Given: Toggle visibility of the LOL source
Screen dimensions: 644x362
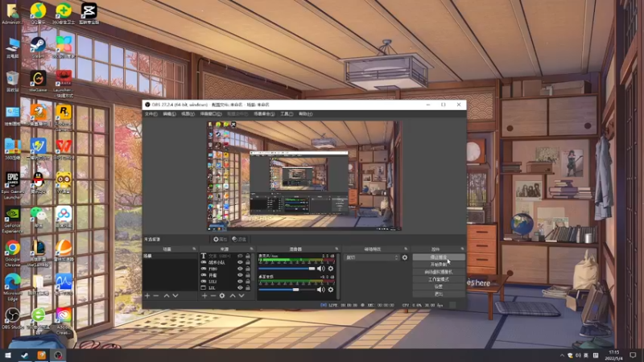Looking at the screenshot, I should click(x=240, y=288).
